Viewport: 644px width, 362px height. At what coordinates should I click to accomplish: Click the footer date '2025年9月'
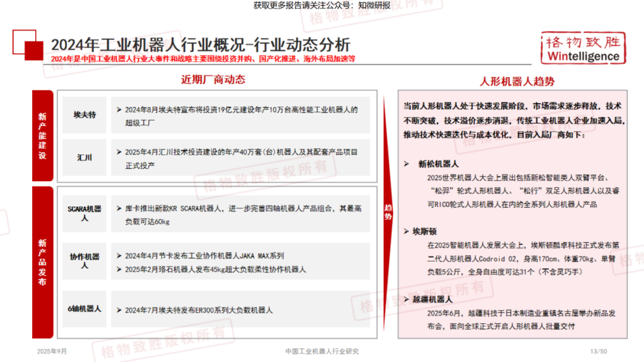[52, 351]
